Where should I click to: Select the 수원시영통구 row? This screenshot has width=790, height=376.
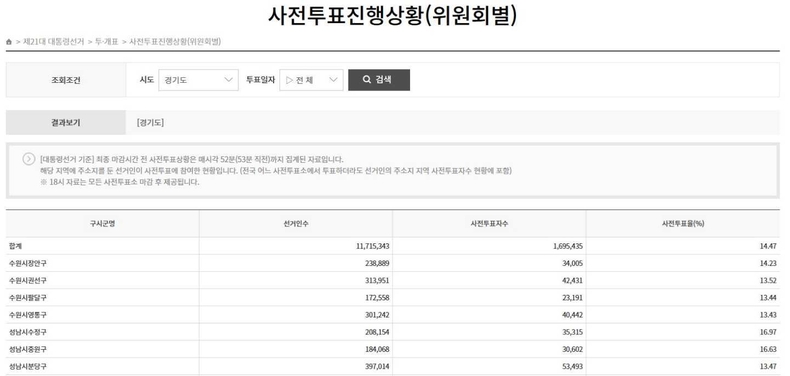pos(392,315)
